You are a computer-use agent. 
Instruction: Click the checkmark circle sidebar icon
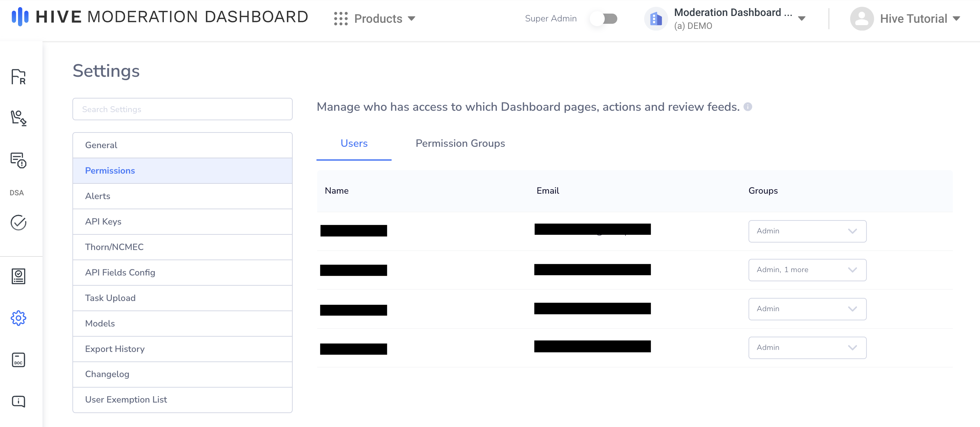pos(18,223)
